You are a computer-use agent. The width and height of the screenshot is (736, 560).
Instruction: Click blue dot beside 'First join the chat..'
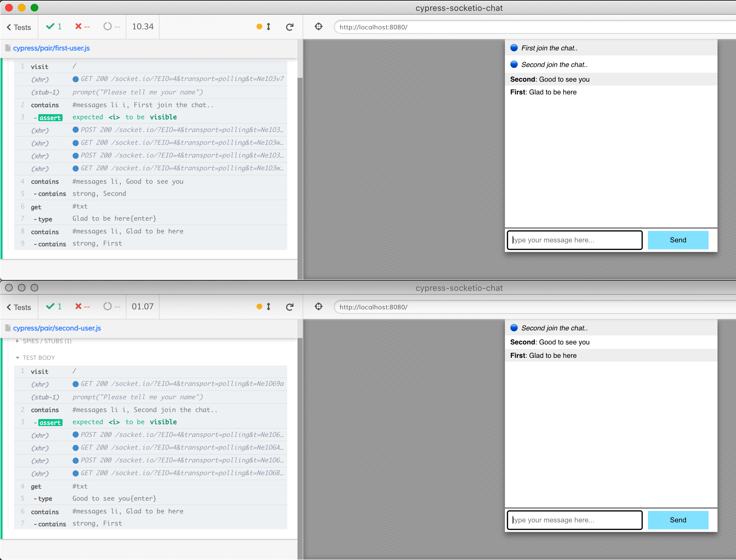[514, 48]
